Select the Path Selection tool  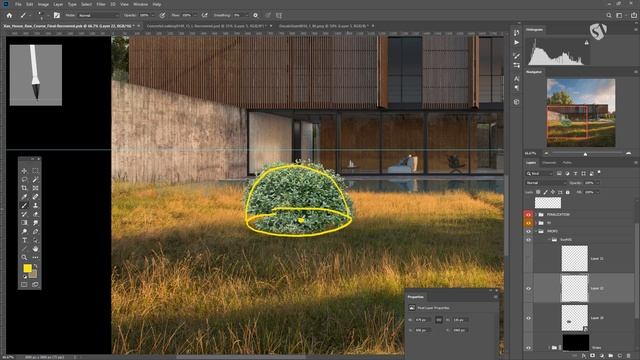coord(36,240)
